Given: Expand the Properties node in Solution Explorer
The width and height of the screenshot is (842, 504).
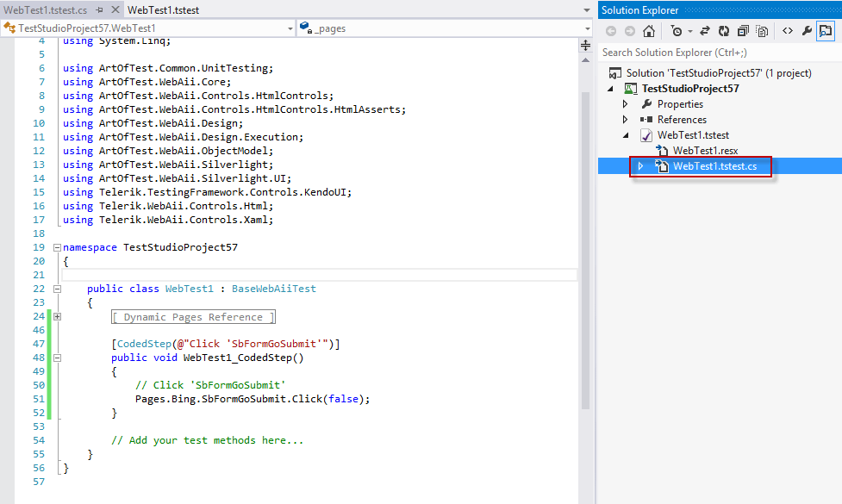Looking at the screenshot, I should pyautogui.click(x=624, y=103).
